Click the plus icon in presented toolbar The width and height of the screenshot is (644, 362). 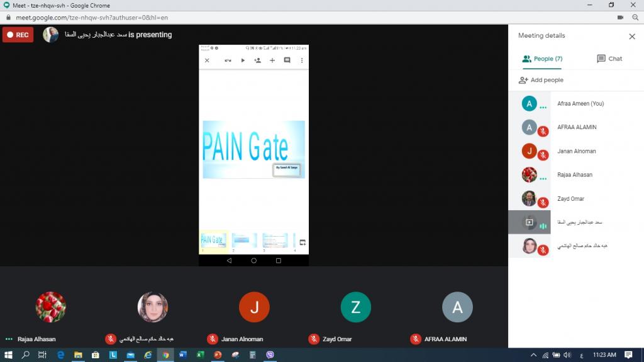tap(272, 60)
